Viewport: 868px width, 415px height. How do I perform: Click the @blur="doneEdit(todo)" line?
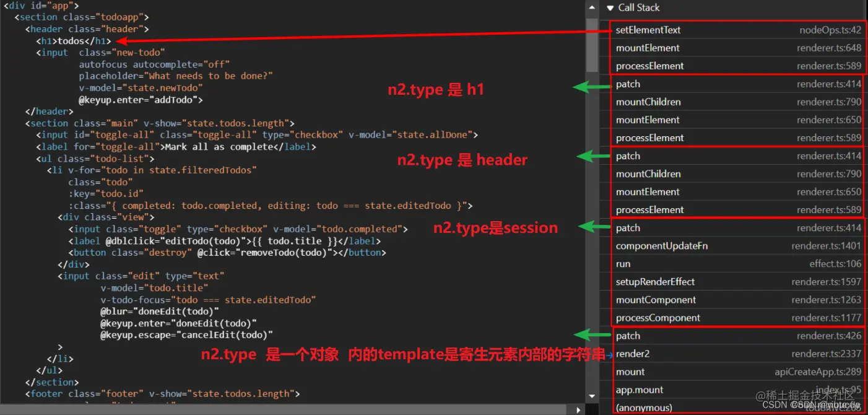[x=160, y=312]
